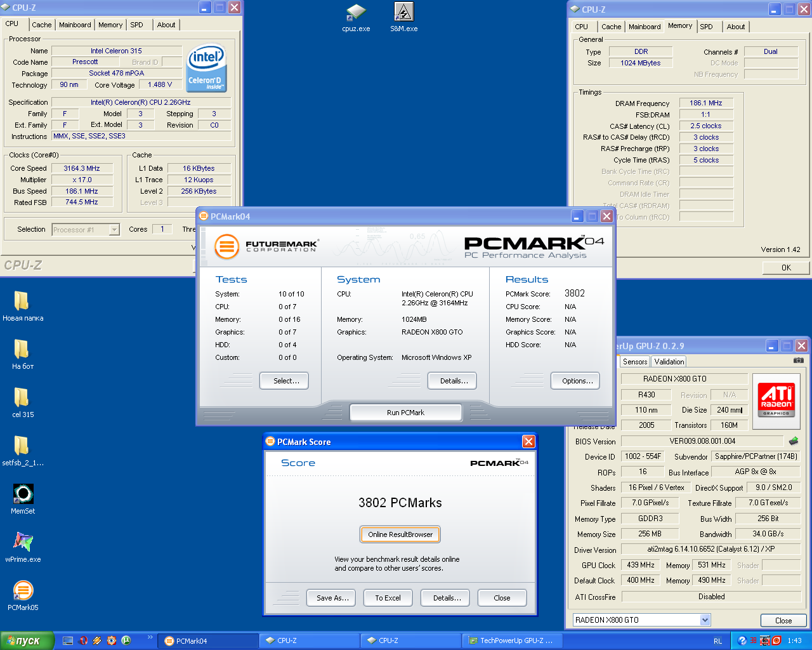
Task: Switch to CPU tab in right CPU-Z window
Action: [582, 27]
